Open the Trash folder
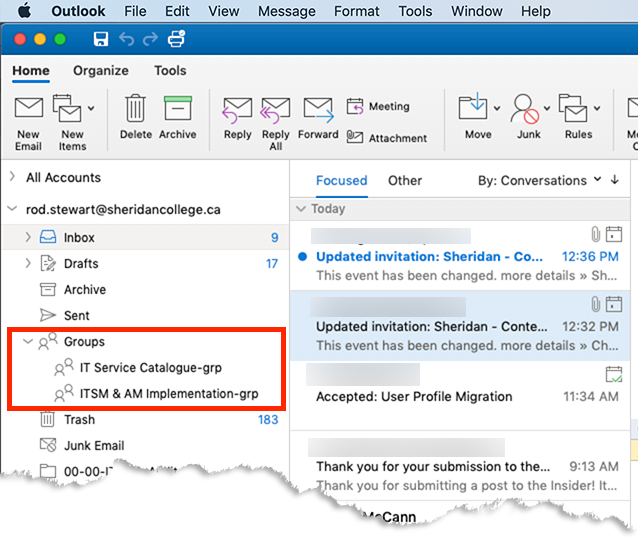This screenshot has width=638, height=554. (x=145, y=420)
